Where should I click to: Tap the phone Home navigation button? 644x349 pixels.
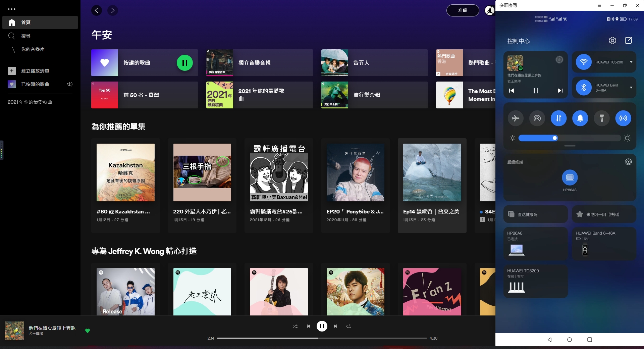[570, 340]
